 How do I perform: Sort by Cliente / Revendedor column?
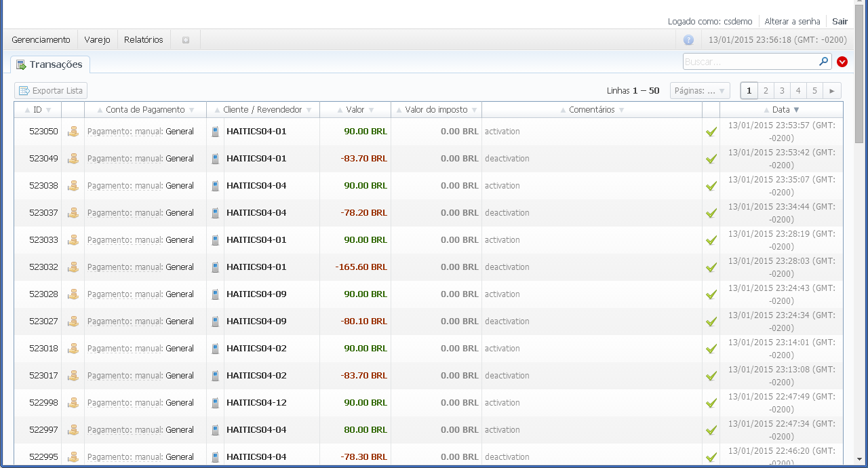263,110
